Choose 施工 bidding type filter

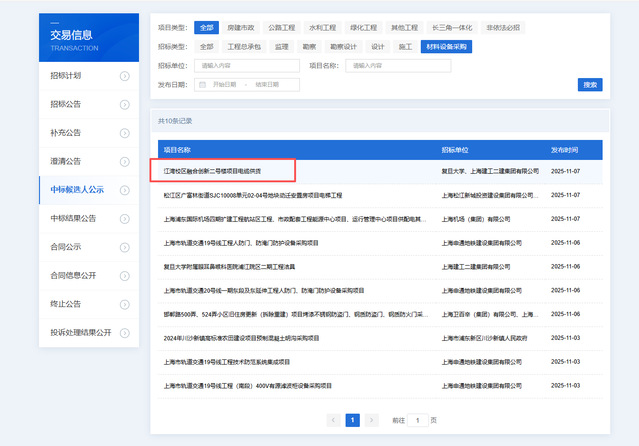405,47
